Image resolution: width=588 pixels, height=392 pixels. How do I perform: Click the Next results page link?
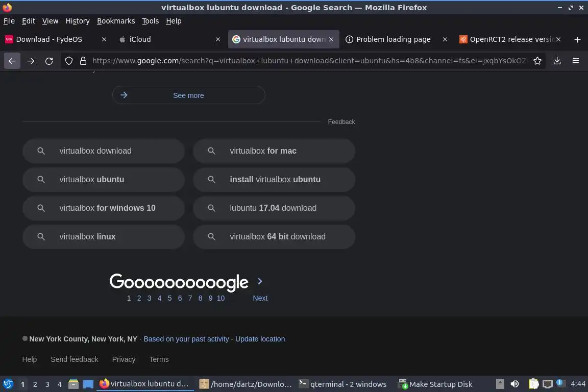click(x=260, y=298)
